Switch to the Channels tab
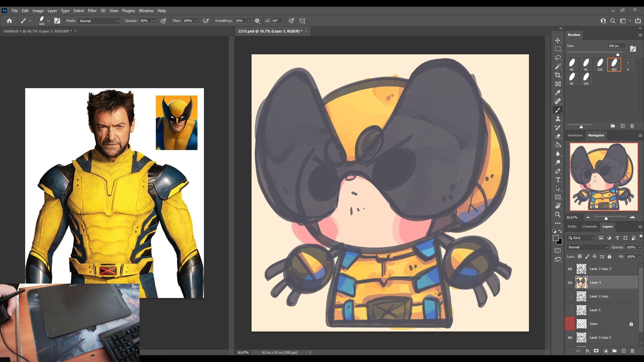 590,227
